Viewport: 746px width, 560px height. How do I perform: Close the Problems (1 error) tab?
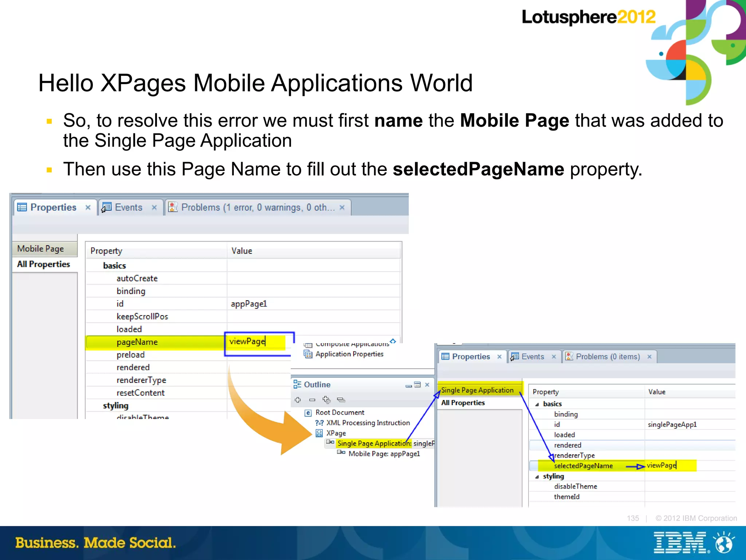342,207
